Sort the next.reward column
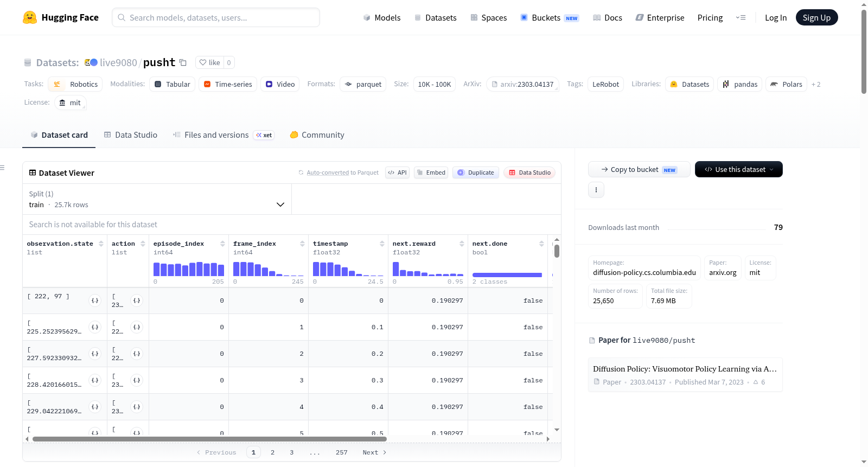The height and width of the screenshot is (467, 868). pyautogui.click(x=462, y=244)
